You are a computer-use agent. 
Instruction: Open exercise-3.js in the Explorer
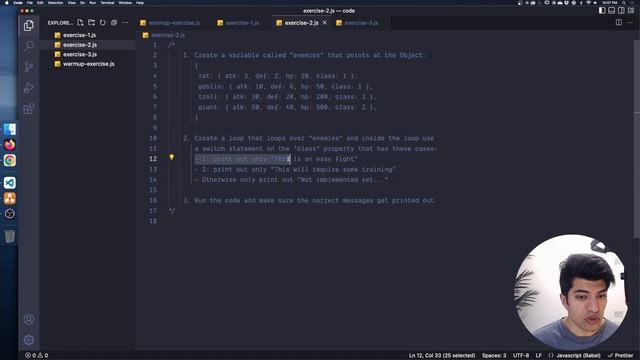pos(80,54)
